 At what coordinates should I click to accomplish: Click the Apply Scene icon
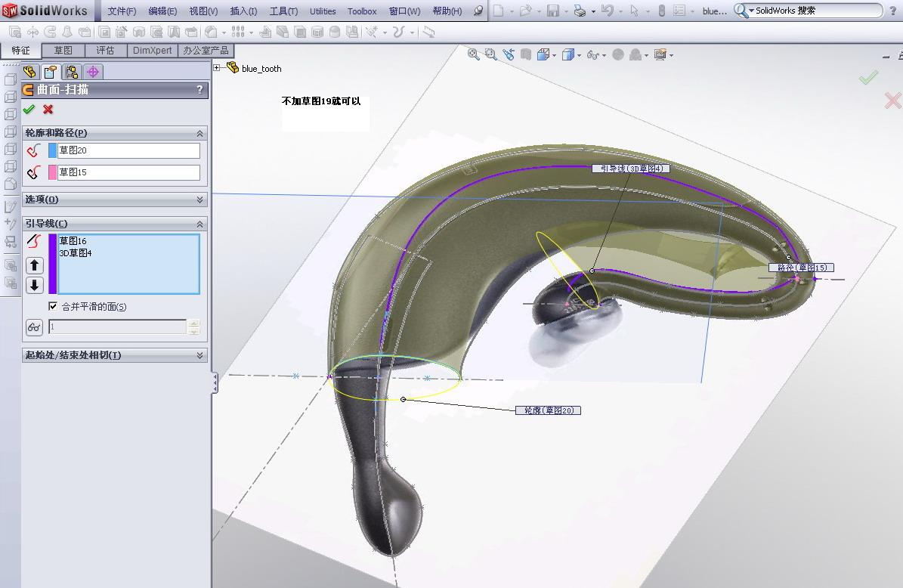click(636, 54)
